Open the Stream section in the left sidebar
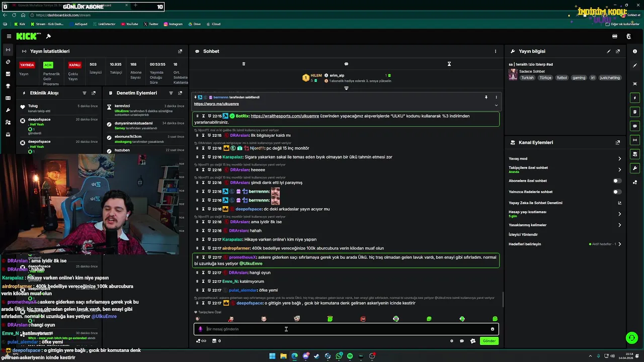The height and width of the screenshot is (362, 644). (x=8, y=50)
